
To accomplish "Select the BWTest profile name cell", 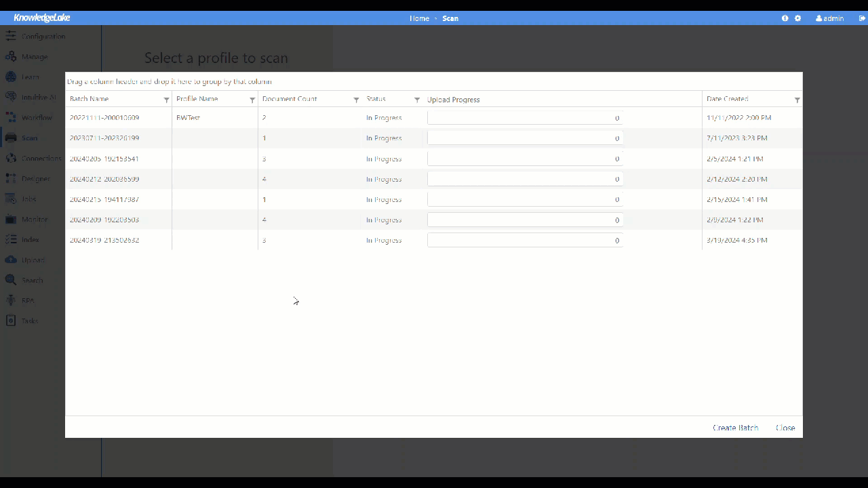I will [188, 118].
